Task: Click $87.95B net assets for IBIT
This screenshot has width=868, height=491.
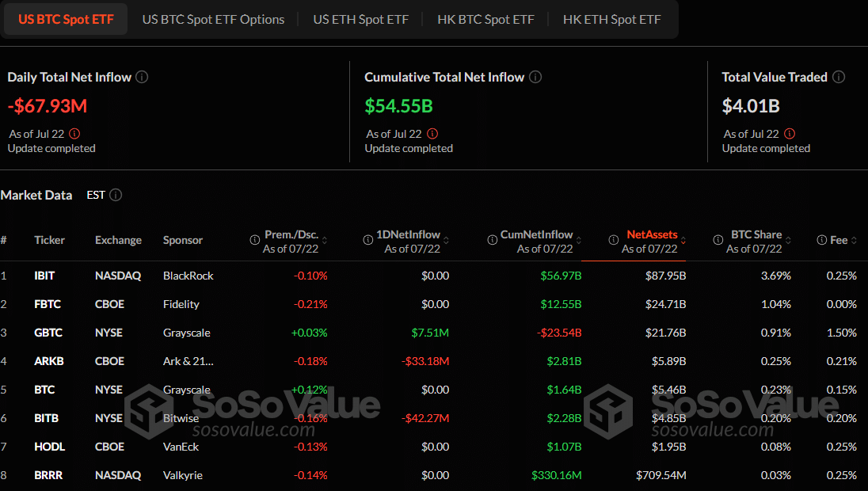Action: click(665, 276)
